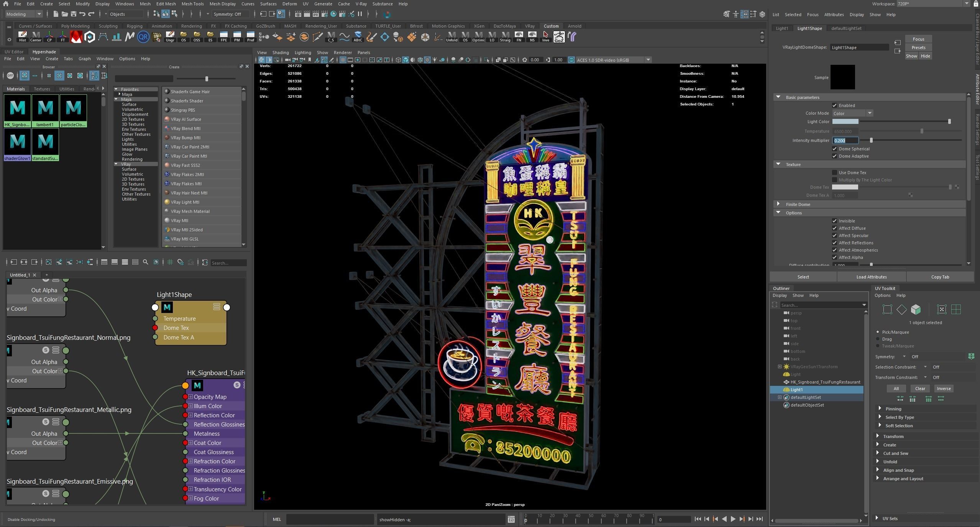This screenshot has width=980, height=527.
Task: Click the Redo arrow in status line
Action: (x=91, y=14)
